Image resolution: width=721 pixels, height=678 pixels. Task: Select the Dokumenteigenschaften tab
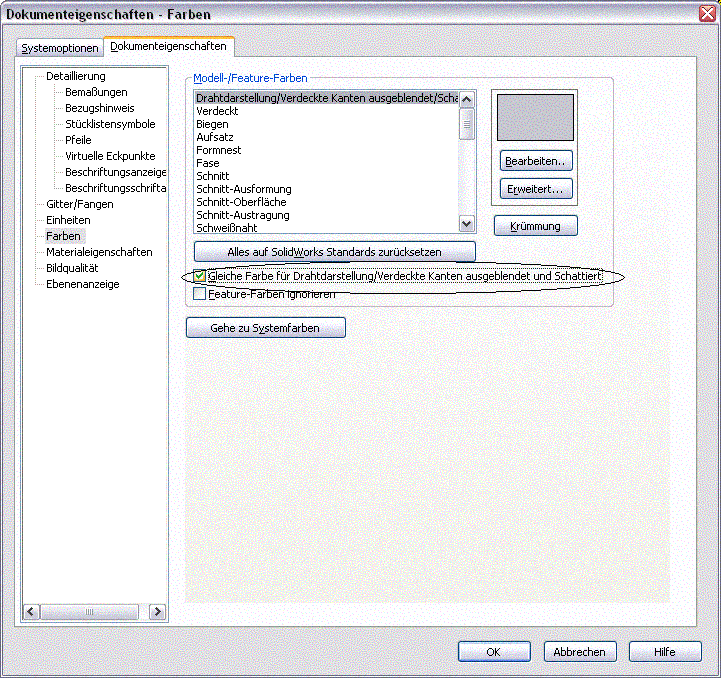(168, 46)
